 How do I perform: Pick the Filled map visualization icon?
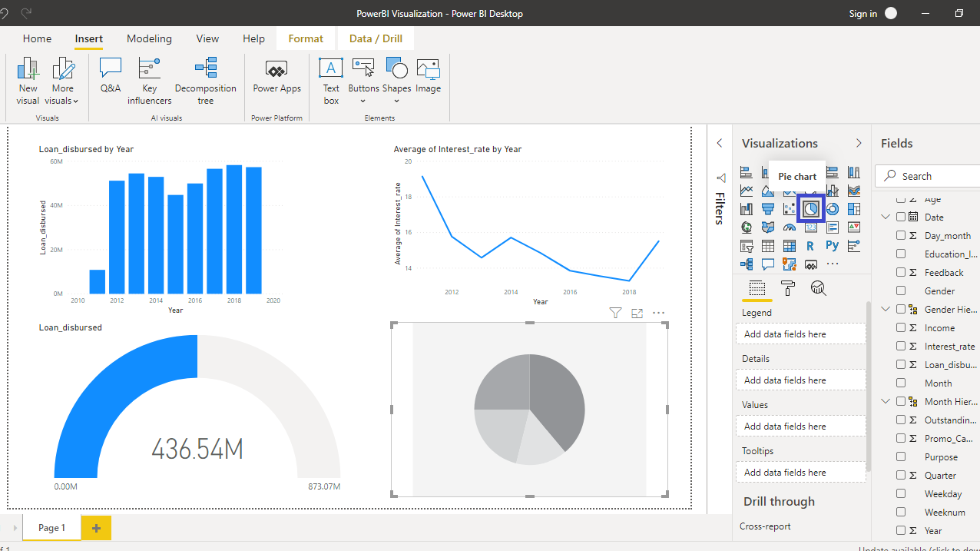(x=768, y=227)
